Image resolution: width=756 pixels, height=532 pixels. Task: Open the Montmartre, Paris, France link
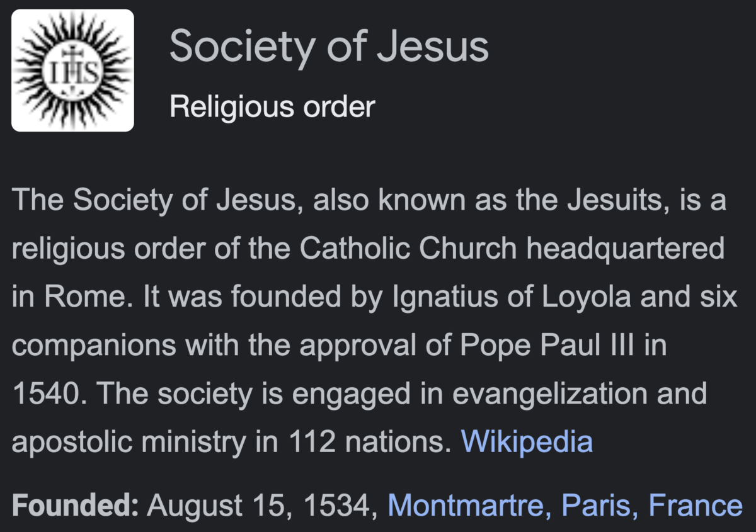tap(565, 505)
